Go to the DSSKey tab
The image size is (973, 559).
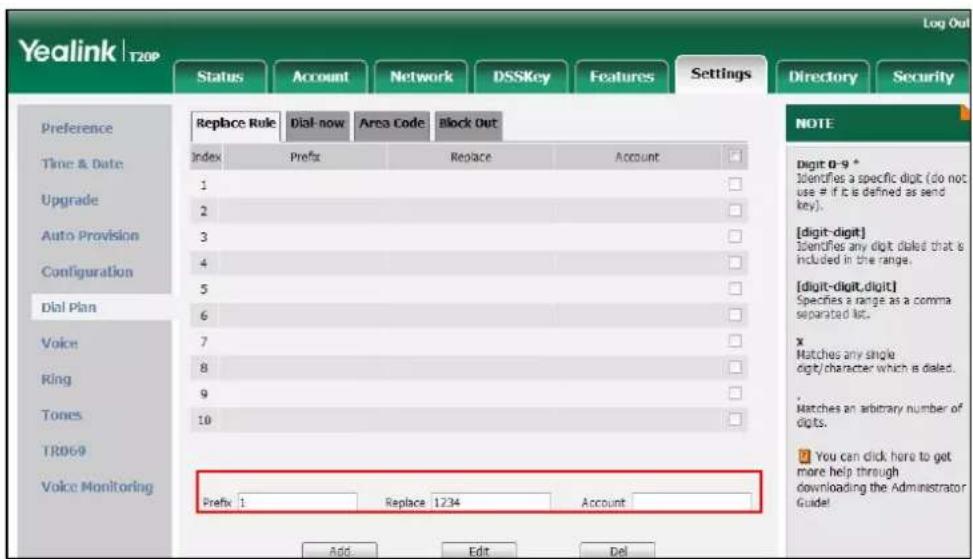point(521,77)
